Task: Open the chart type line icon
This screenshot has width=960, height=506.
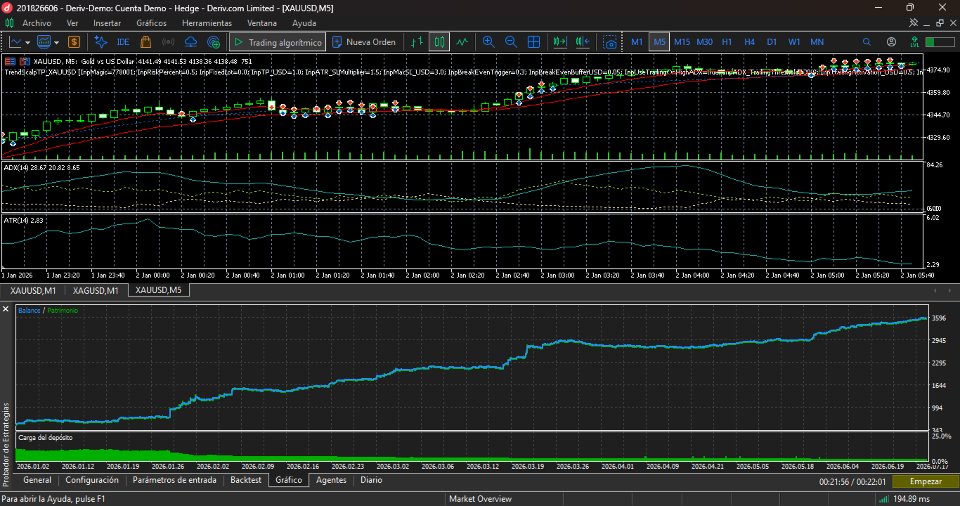Action: pyautogui.click(x=15, y=42)
